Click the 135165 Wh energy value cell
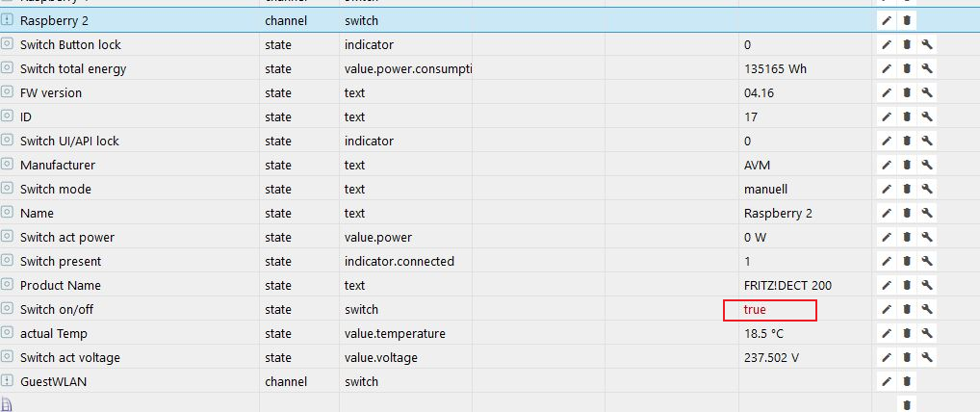 (776, 69)
